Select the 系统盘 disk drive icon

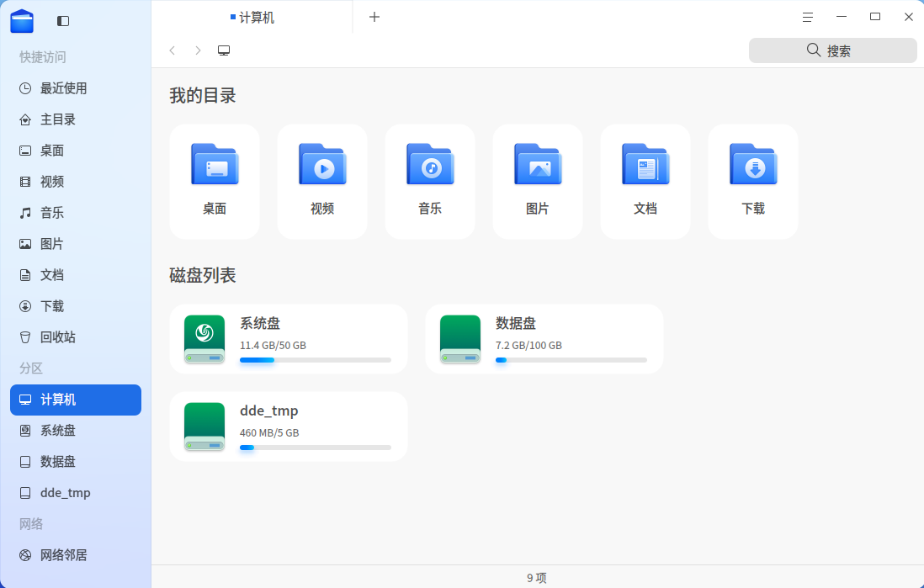204,339
